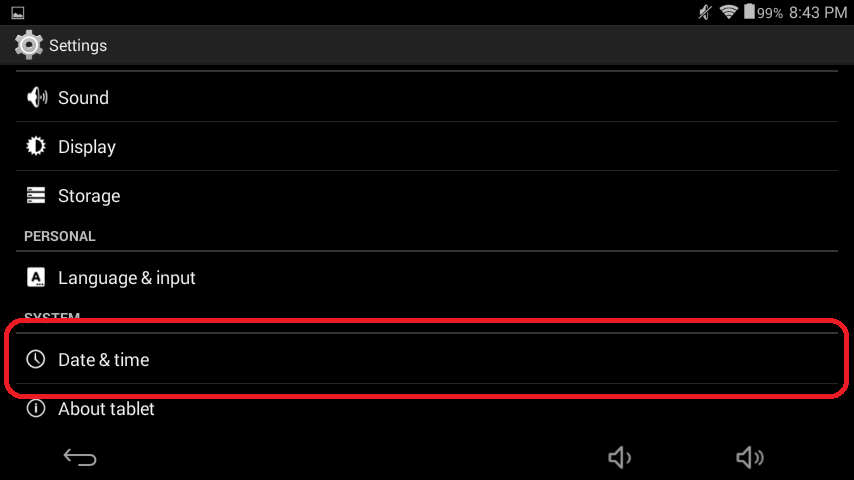The image size is (854, 480).
Task: Tap the image notification icon in status bar
Action: click(x=18, y=13)
